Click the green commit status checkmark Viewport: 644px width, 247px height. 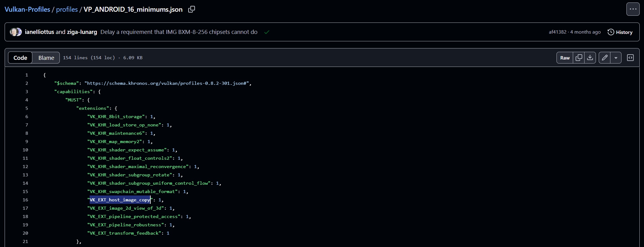click(267, 32)
